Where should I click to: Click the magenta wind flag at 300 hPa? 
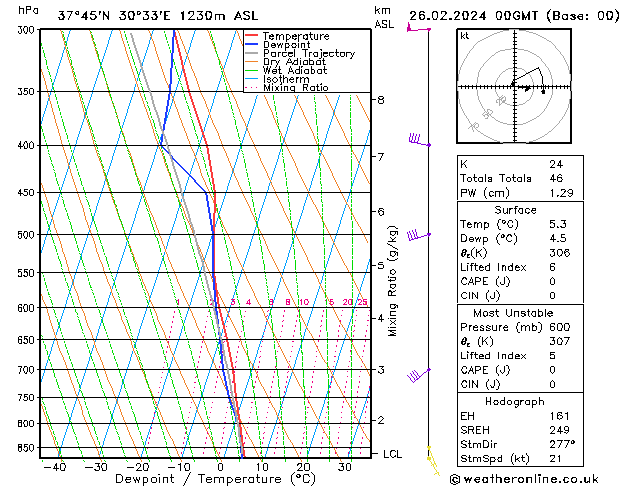413,27
